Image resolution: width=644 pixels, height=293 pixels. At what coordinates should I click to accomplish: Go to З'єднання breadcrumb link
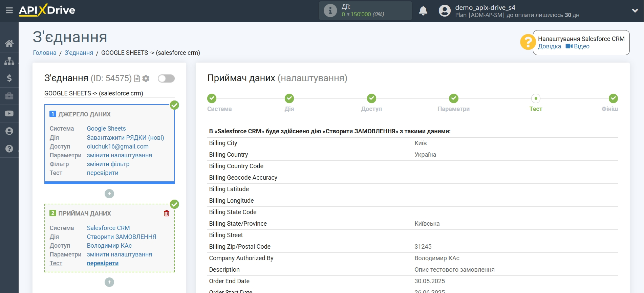click(x=79, y=53)
